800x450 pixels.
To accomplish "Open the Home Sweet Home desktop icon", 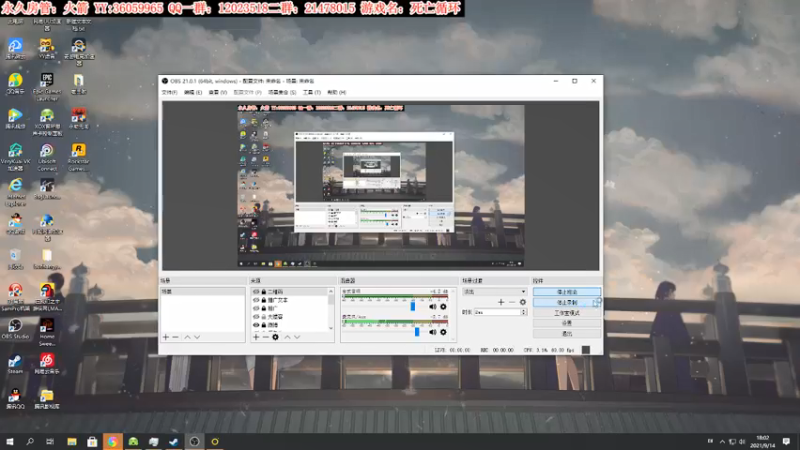I will [x=47, y=333].
